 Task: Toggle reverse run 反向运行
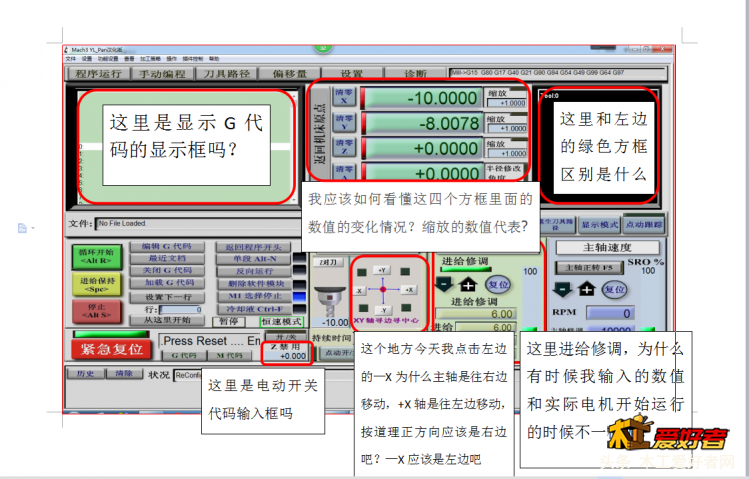tap(254, 271)
